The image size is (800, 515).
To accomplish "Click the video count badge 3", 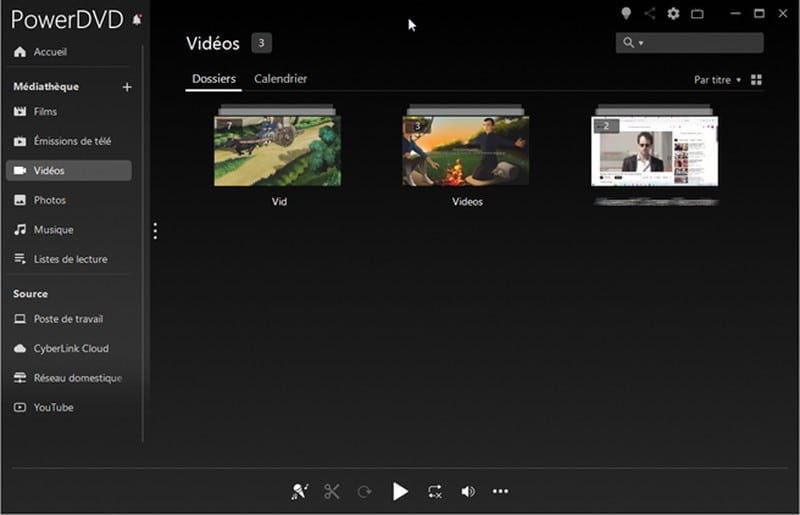I will pyautogui.click(x=261, y=43).
